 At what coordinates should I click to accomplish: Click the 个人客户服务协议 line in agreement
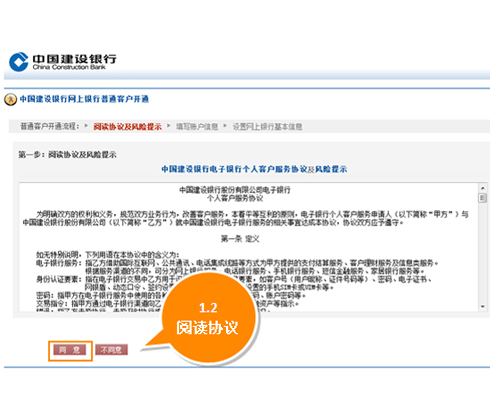click(235, 198)
